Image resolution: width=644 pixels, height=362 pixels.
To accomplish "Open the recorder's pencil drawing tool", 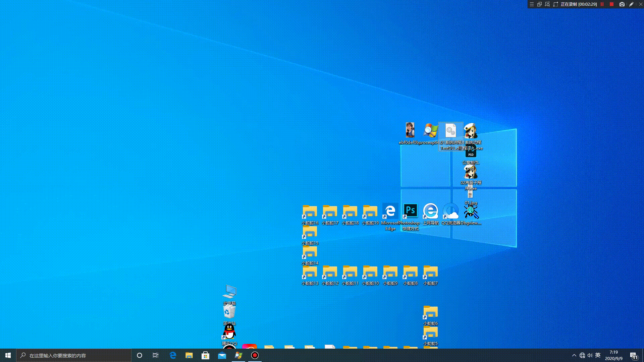I will tap(631, 4).
